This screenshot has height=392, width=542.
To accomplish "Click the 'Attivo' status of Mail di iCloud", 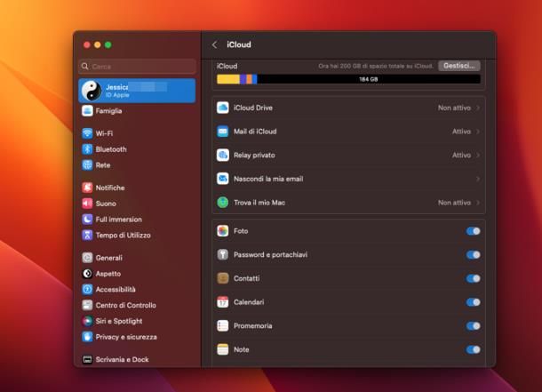I will (461, 132).
